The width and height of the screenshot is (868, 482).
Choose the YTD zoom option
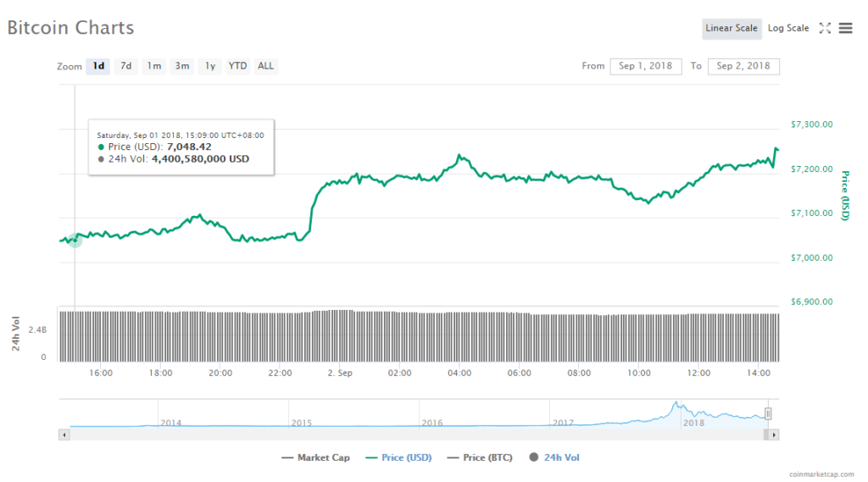[x=238, y=66]
